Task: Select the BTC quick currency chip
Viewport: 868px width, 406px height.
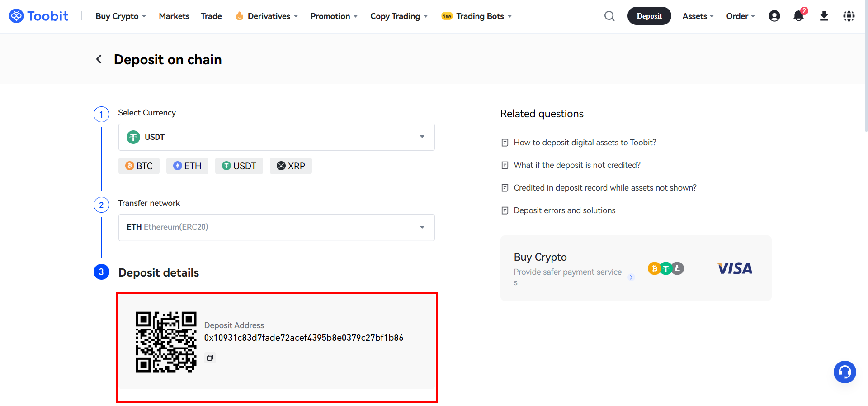Action: tap(139, 166)
